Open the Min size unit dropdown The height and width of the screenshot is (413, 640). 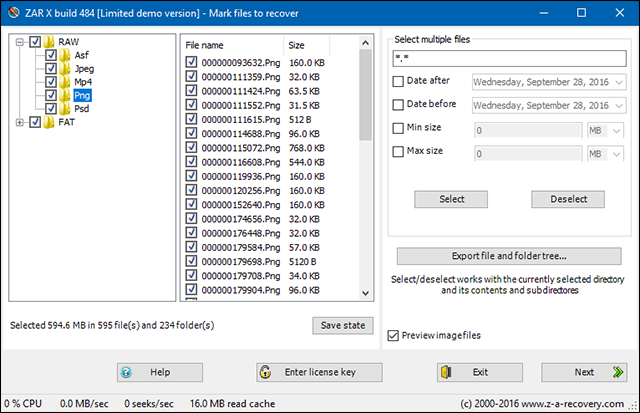click(x=616, y=131)
